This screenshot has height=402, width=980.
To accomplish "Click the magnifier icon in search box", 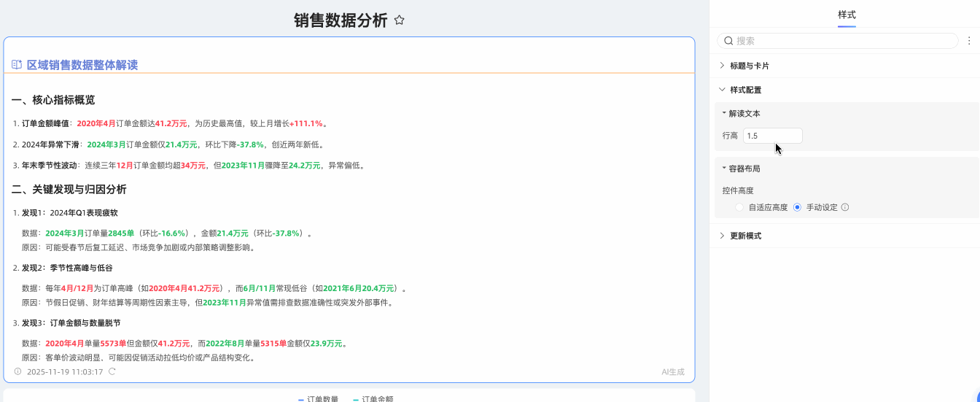I will click(x=728, y=41).
